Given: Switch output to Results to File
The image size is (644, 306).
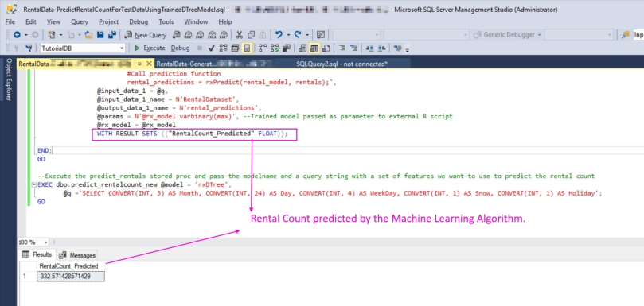Looking at the screenshot, I should click(326, 48).
